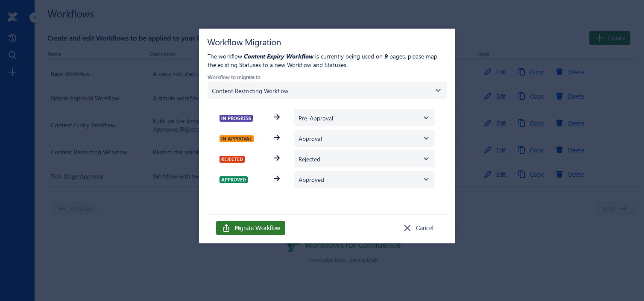Open the Pre-Approval status mapping dropdown

click(364, 118)
